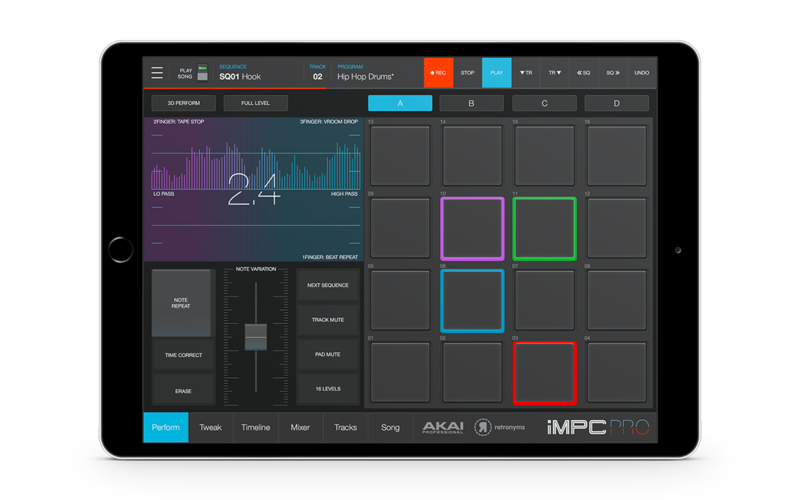Click the Note Variation slider handle
This screenshot has height=500, width=800.
[x=255, y=337]
